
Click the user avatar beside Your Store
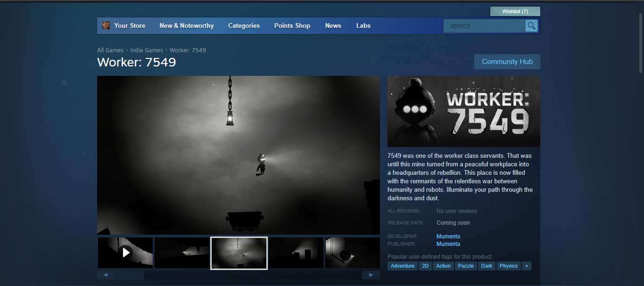106,25
